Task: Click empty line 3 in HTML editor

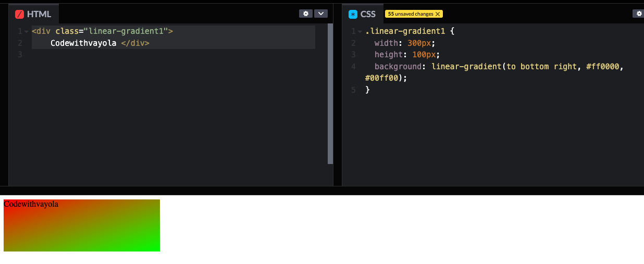Action: click(x=174, y=55)
